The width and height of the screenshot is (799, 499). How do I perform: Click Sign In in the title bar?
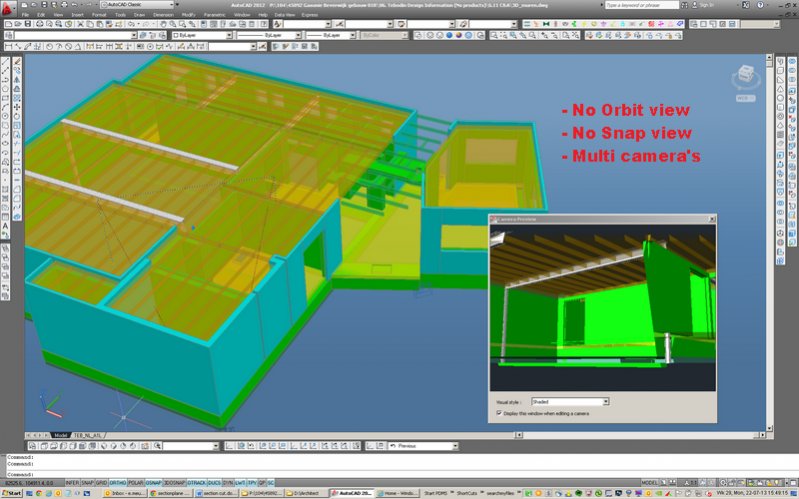click(x=706, y=5)
